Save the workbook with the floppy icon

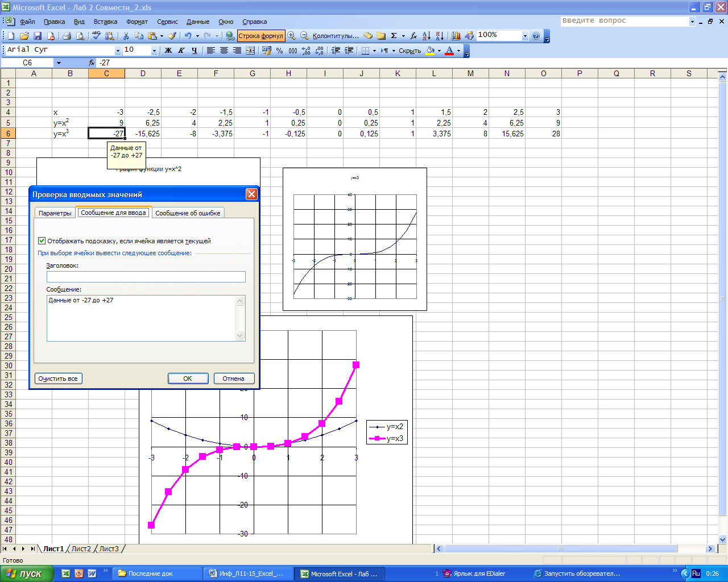38,36
